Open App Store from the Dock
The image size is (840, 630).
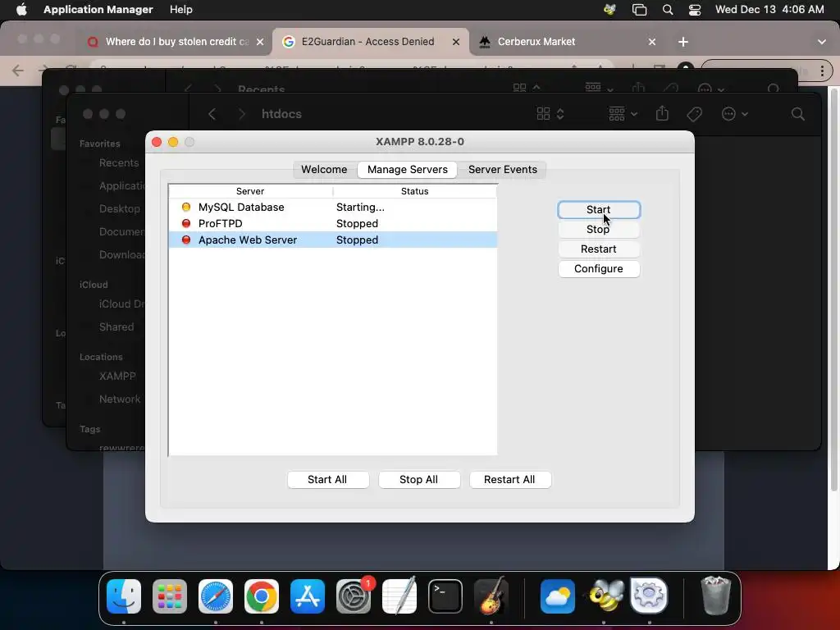point(308,596)
